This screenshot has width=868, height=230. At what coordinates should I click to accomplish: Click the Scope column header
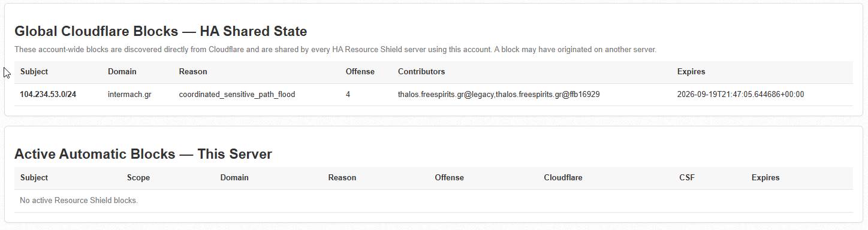[138, 178]
